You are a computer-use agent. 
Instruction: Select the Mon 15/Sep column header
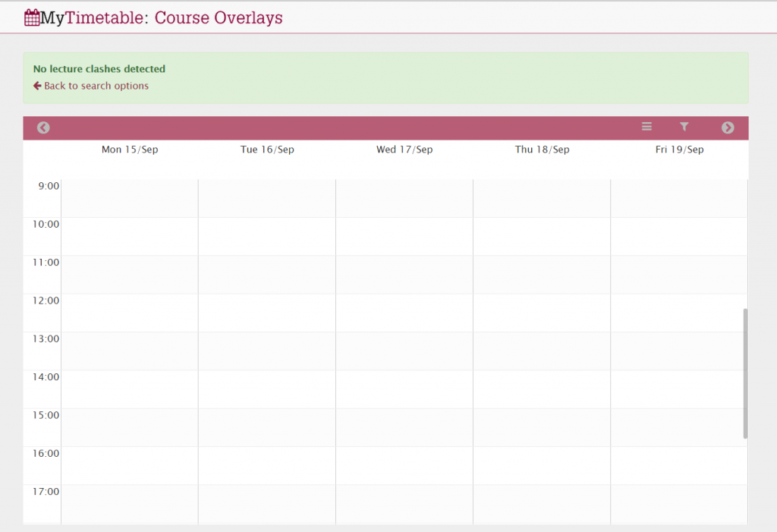pos(130,150)
